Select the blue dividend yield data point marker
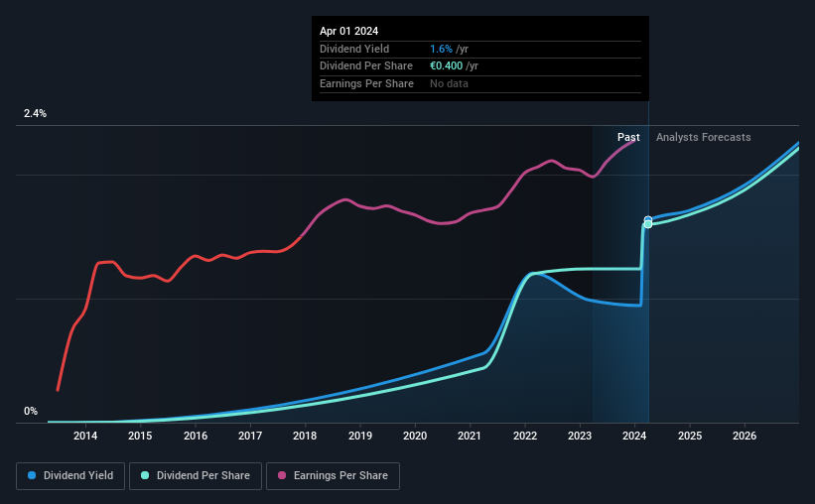 coord(648,220)
